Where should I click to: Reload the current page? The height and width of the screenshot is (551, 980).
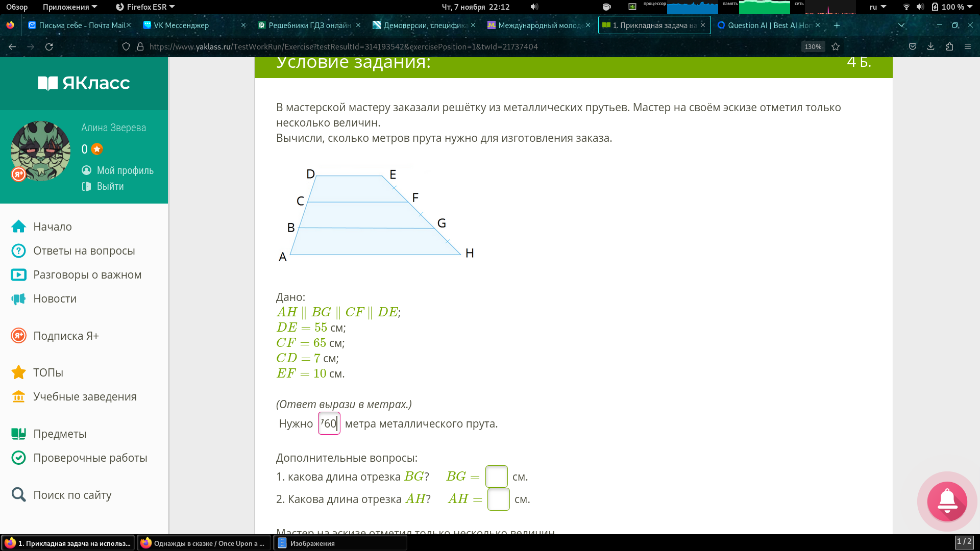point(49,46)
